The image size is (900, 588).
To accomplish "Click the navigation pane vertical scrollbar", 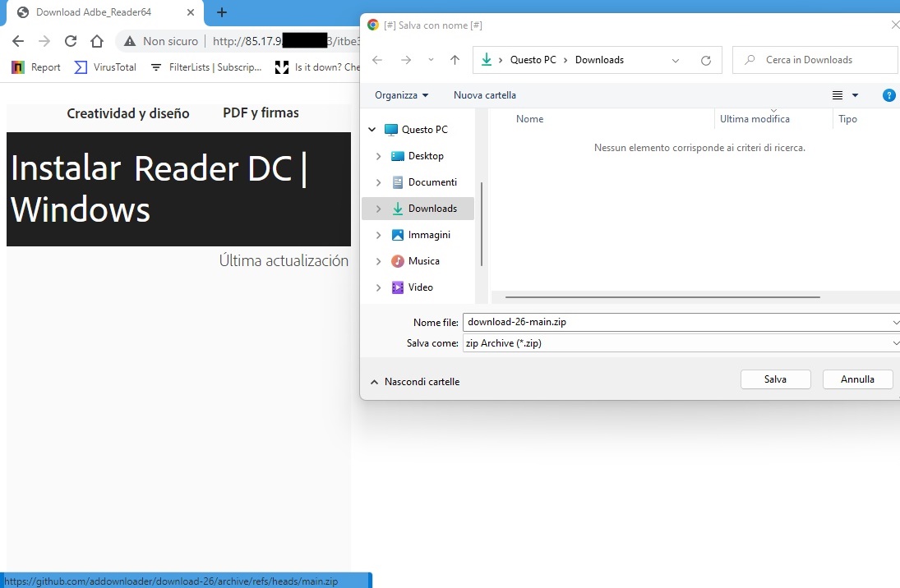I will coord(481,223).
